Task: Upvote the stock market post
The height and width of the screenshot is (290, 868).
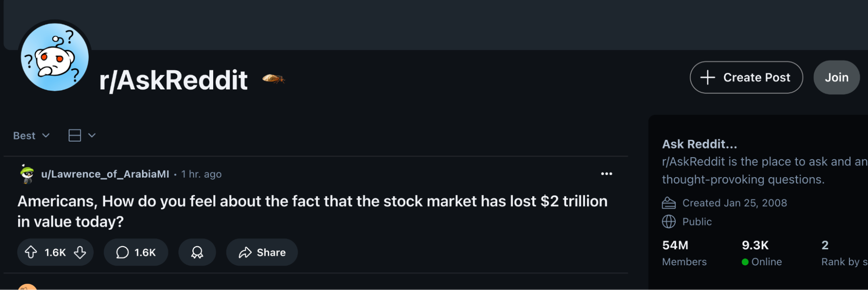Action: point(31,252)
